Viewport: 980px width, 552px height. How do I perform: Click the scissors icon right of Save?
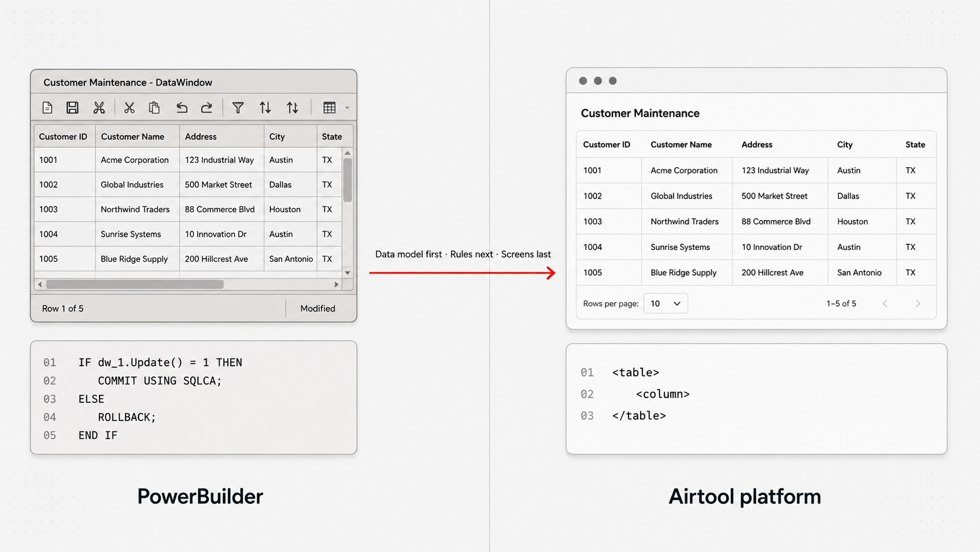click(x=99, y=107)
